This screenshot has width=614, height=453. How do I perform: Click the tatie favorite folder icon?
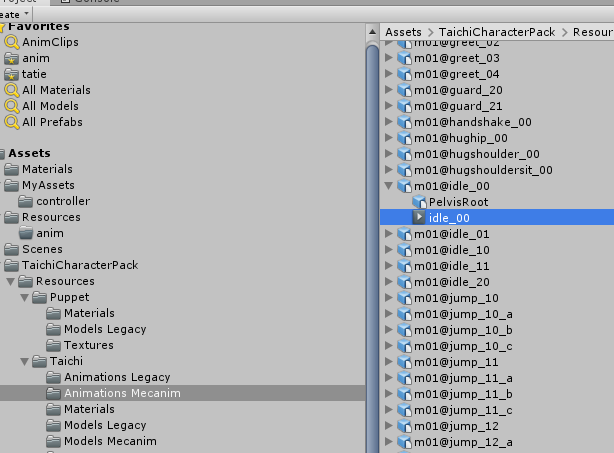(11, 74)
